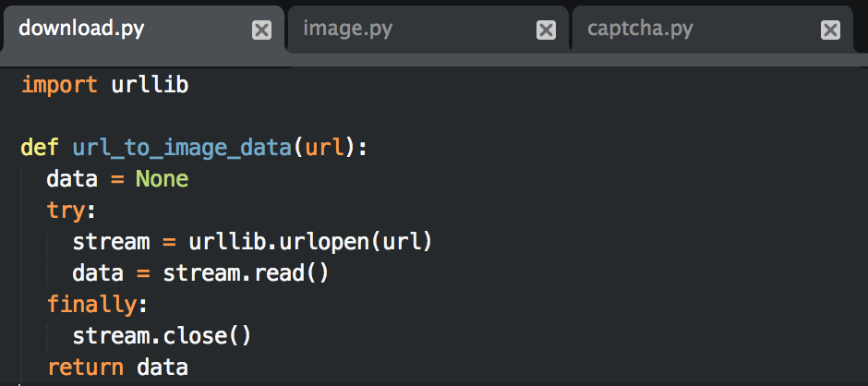
Task: Close the download.py tab
Action: 262,30
